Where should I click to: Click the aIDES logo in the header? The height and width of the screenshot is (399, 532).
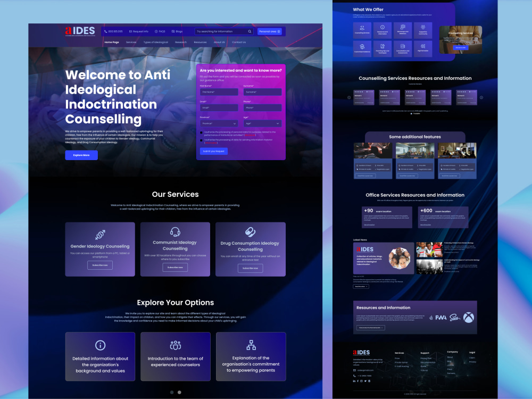80,31
